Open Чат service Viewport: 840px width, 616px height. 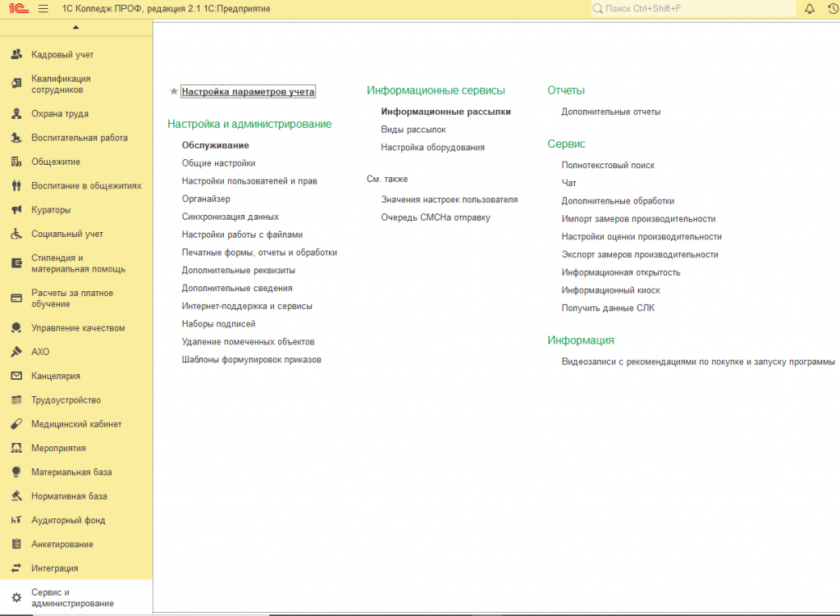[x=569, y=183]
